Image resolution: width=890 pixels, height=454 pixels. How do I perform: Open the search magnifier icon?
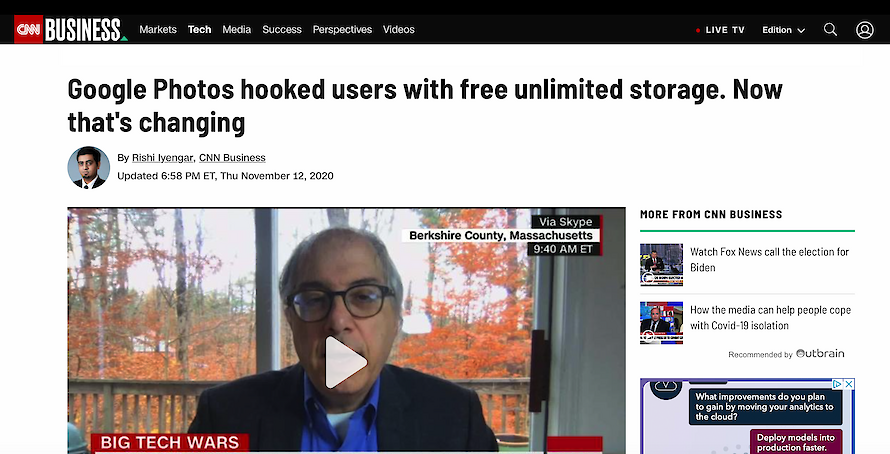tap(830, 30)
